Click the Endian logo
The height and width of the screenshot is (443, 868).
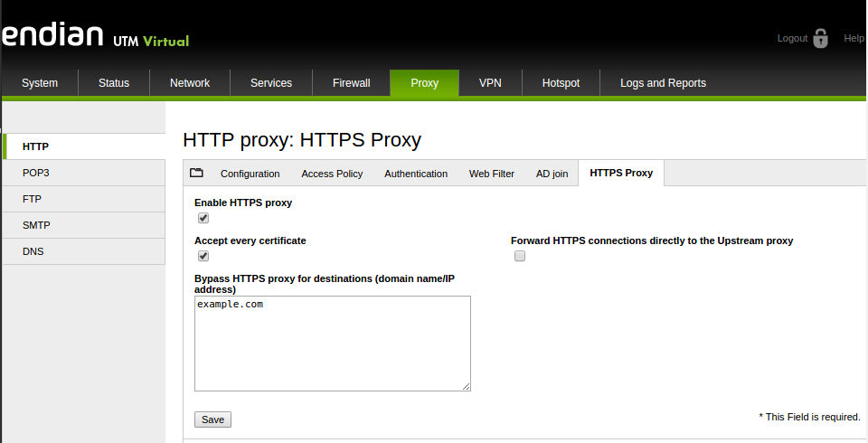click(52, 34)
